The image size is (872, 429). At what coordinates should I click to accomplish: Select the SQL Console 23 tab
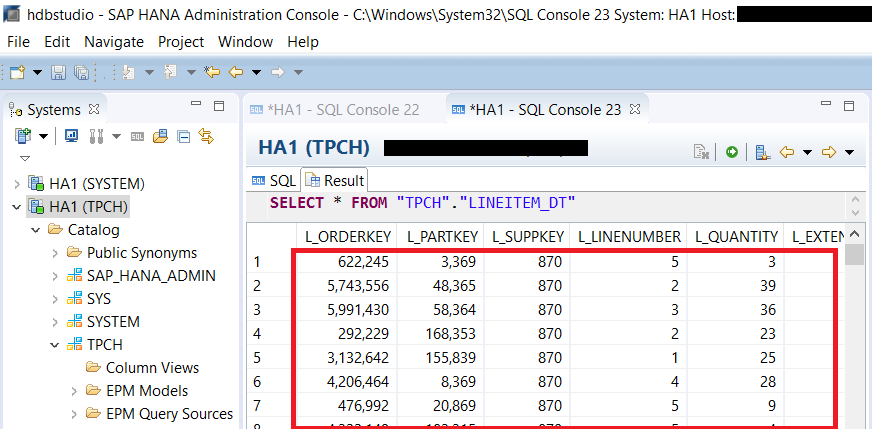[x=536, y=110]
